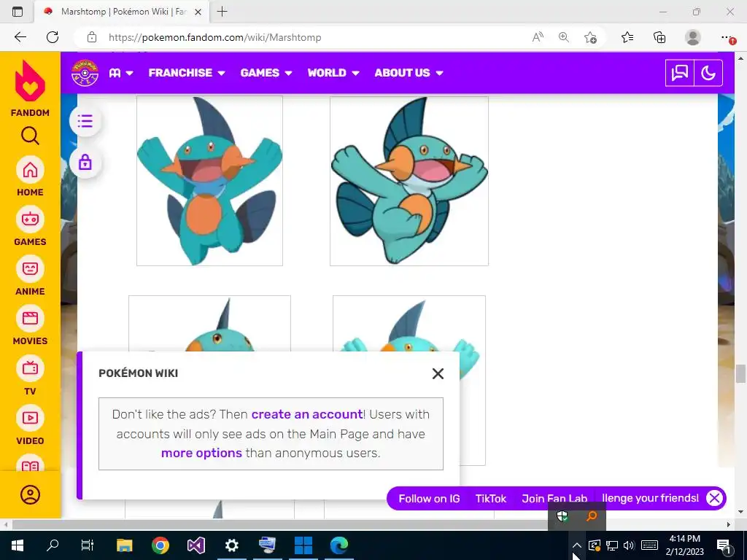Image resolution: width=747 pixels, height=560 pixels.
Task: Open Windows Security tray icon
Action: click(562, 516)
